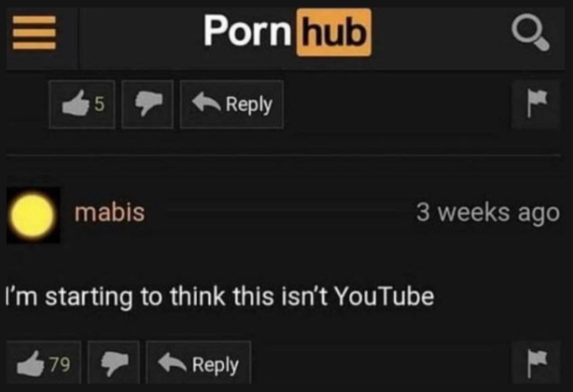Image resolution: width=573 pixels, height=392 pixels.
Task: Open the mabis username profile link
Action: coord(109,212)
